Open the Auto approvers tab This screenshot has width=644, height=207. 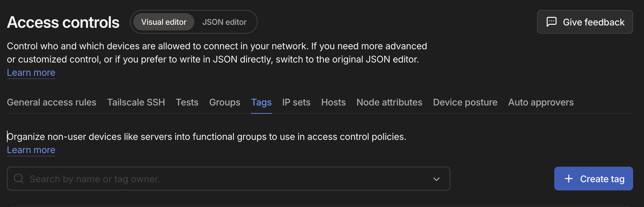(541, 103)
